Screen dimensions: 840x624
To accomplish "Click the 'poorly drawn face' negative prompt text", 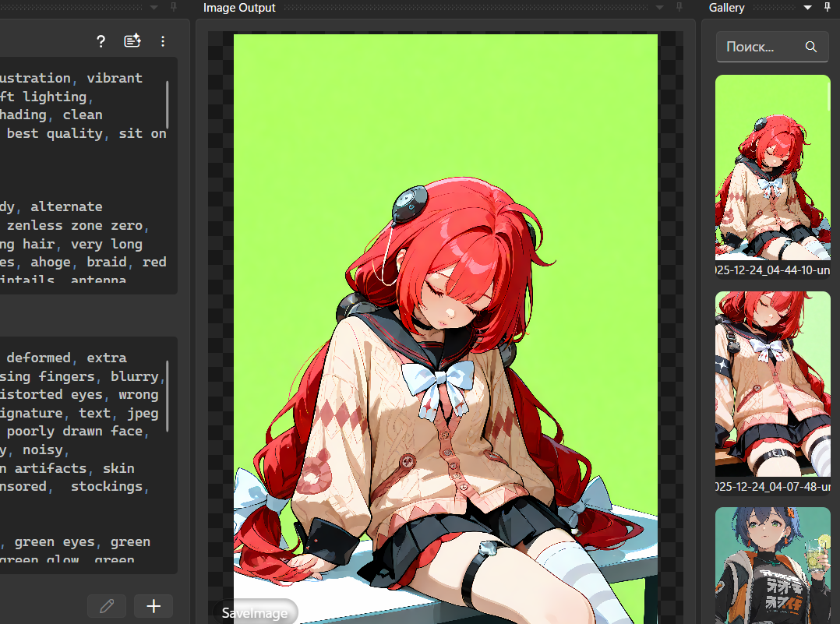I will pos(75,431).
